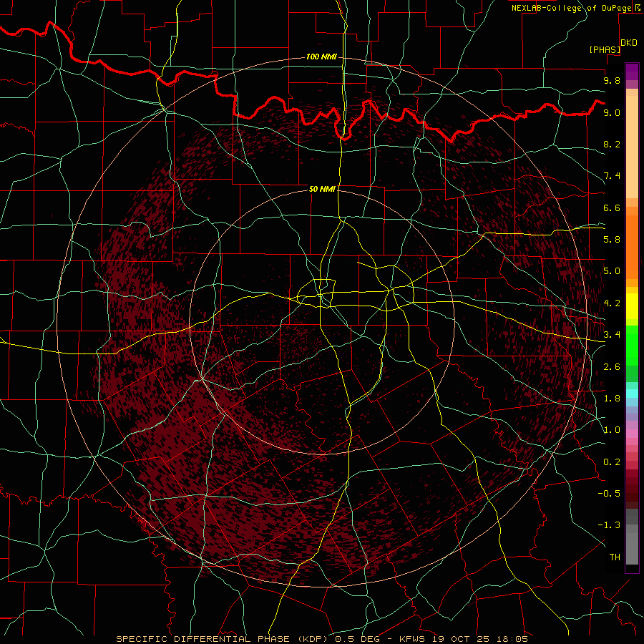The image size is (644, 644).
Task: Pick the orange segment of the color bar
Action: [632, 247]
